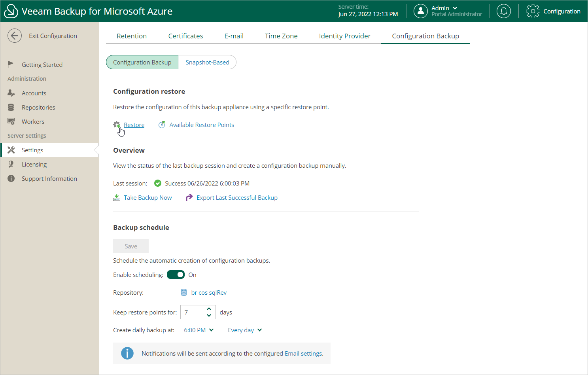Open the E-mail tab
Viewport: 588px width, 375px height.
[234, 36]
